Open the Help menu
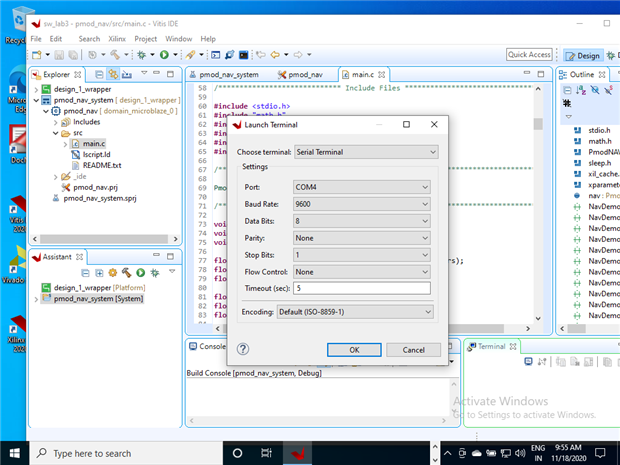This screenshot has height=465, width=620. point(208,39)
